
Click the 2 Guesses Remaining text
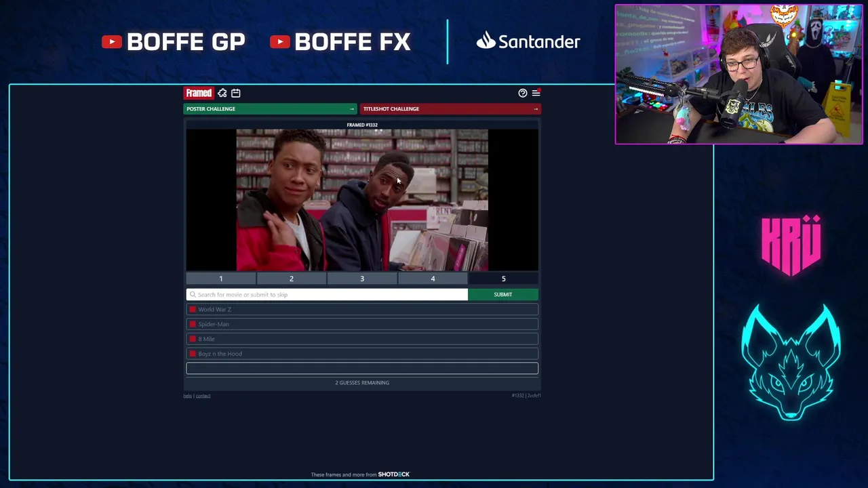pyautogui.click(x=362, y=382)
